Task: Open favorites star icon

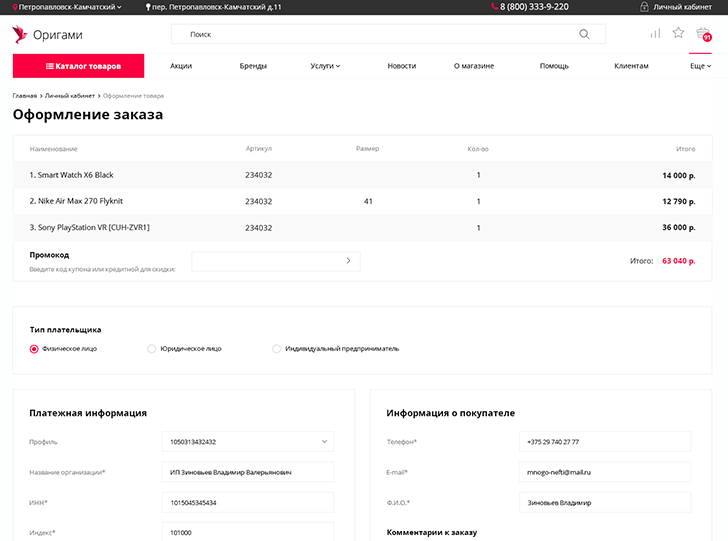Action: click(678, 33)
